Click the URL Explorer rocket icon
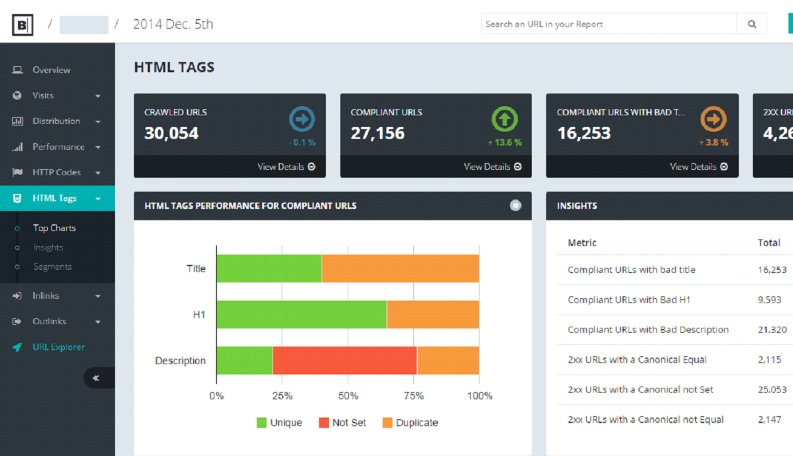The height and width of the screenshot is (456, 793). tap(17, 347)
